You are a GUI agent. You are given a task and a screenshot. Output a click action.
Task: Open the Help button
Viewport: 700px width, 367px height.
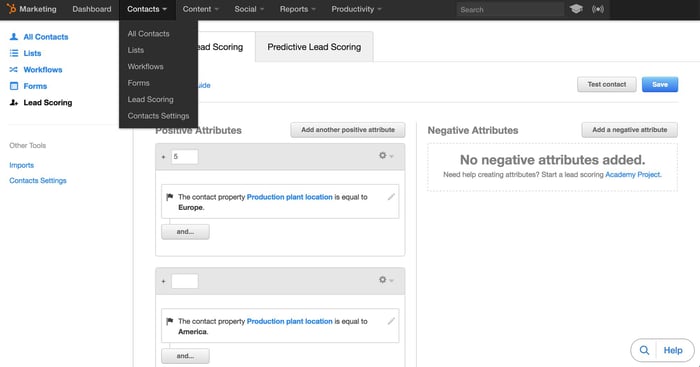(x=673, y=350)
